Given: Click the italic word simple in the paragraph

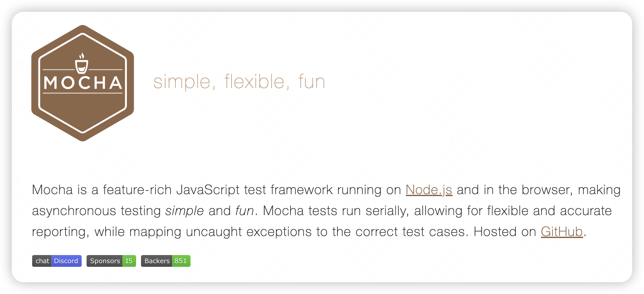Looking at the screenshot, I should pos(184,211).
